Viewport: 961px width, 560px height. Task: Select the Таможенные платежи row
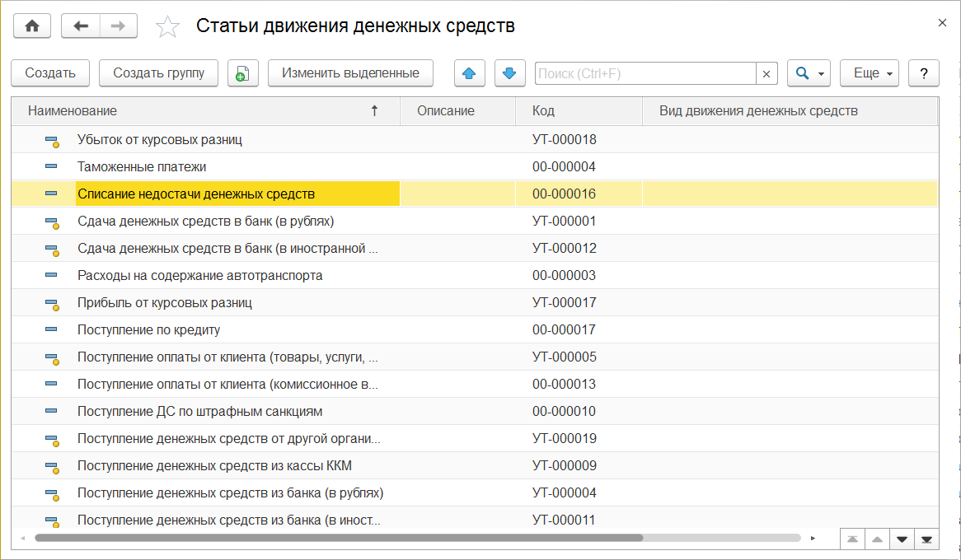(x=142, y=167)
